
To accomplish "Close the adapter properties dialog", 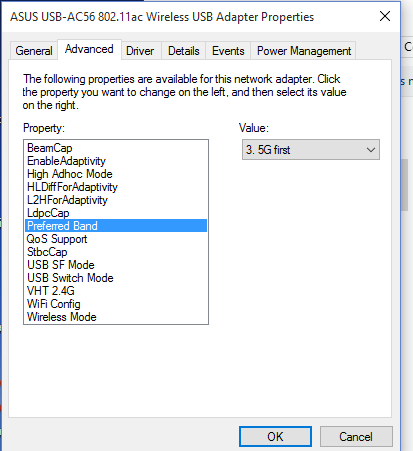I will point(385,16).
